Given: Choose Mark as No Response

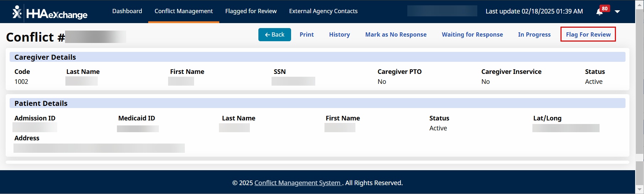Looking at the screenshot, I should coord(396,34).
